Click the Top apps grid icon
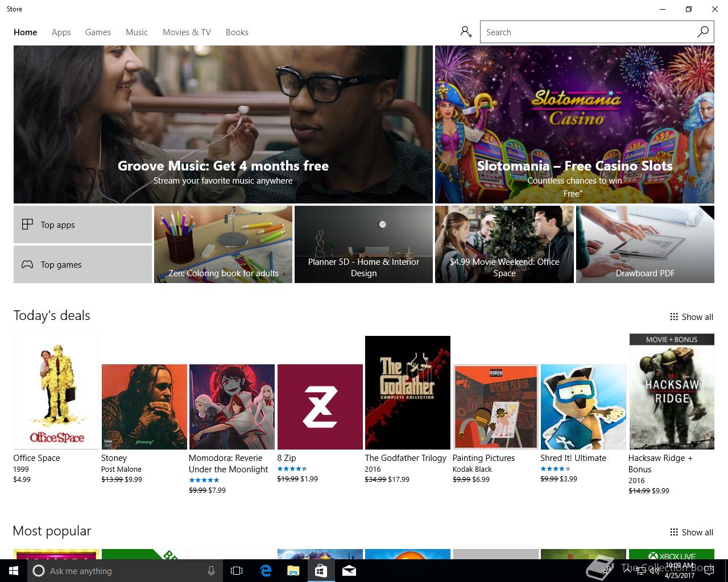Screen dimensions: 728x582 point(27,225)
